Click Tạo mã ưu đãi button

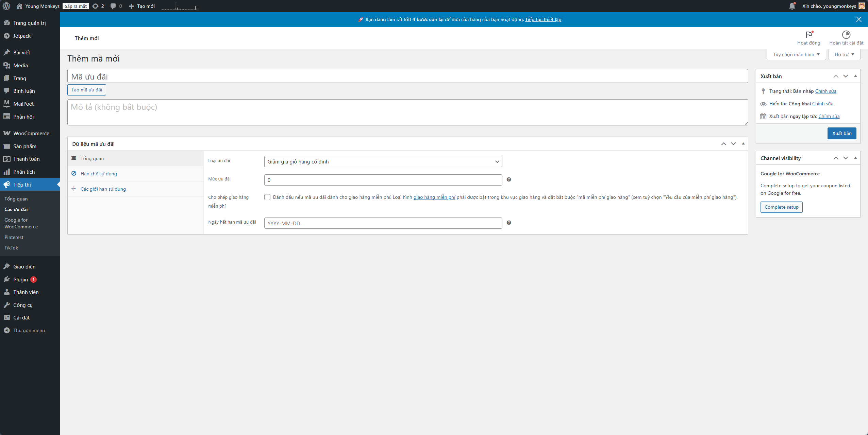point(87,90)
